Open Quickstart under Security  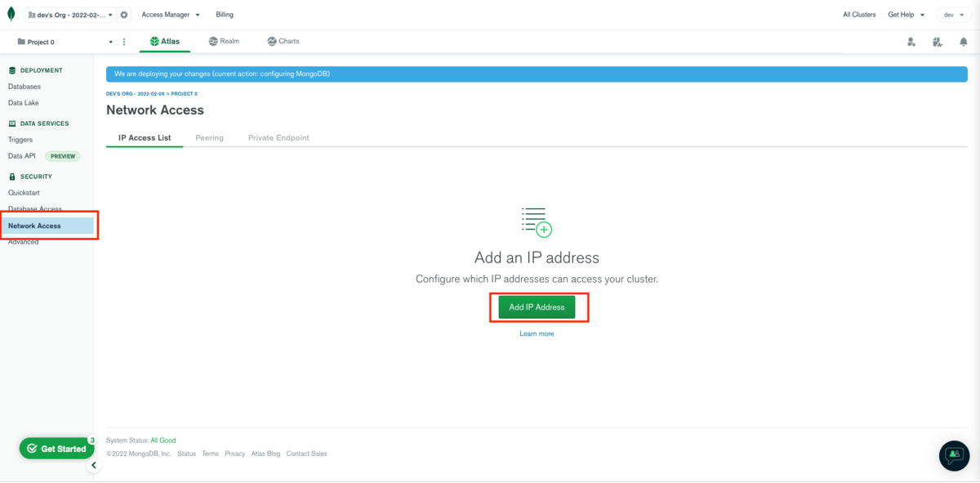24,193
